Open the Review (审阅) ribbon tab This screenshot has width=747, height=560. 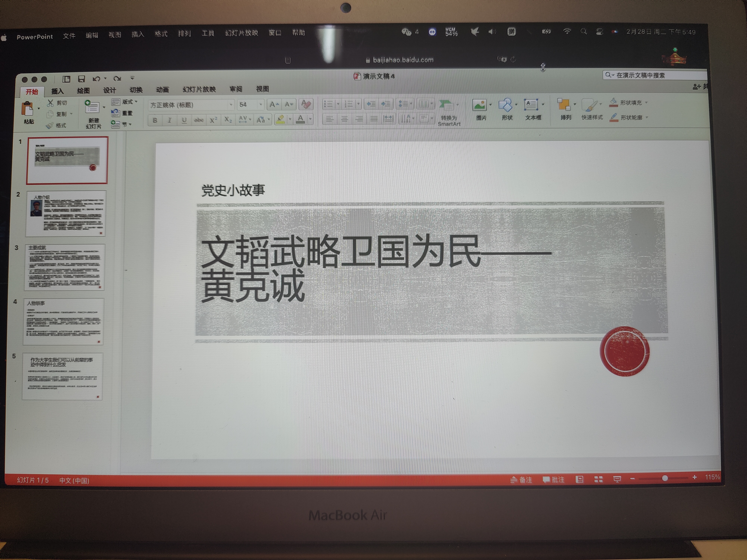click(x=236, y=89)
